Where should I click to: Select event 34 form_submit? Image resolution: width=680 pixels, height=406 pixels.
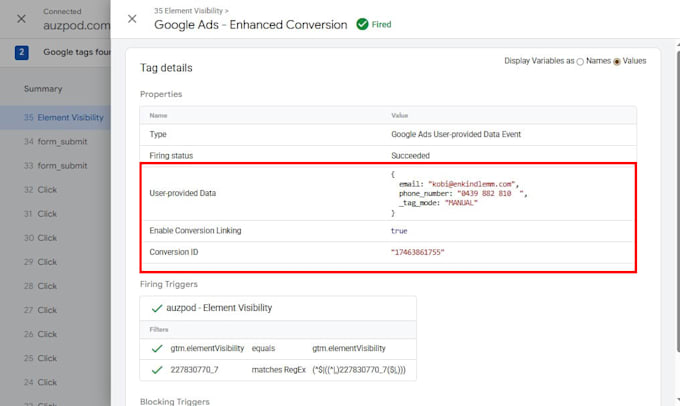click(56, 141)
